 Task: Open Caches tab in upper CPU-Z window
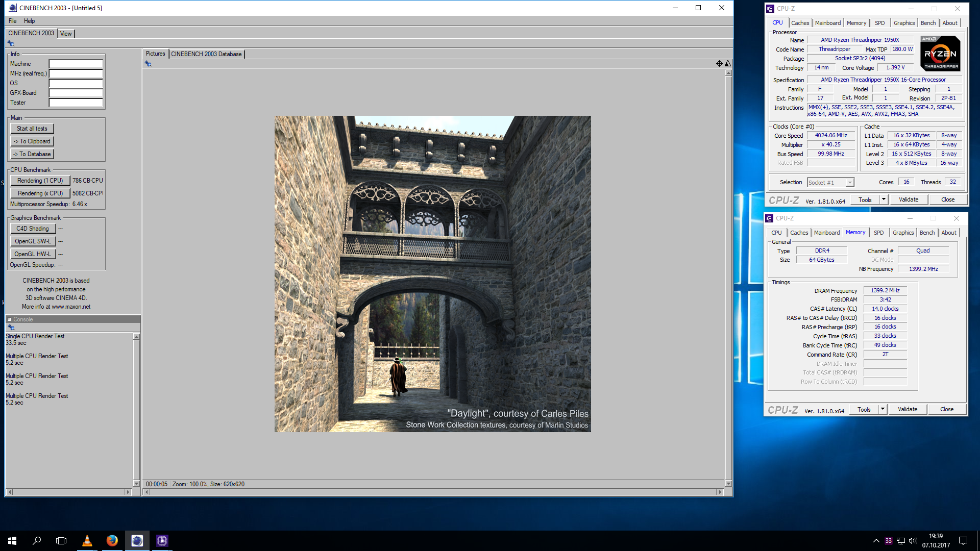click(800, 23)
